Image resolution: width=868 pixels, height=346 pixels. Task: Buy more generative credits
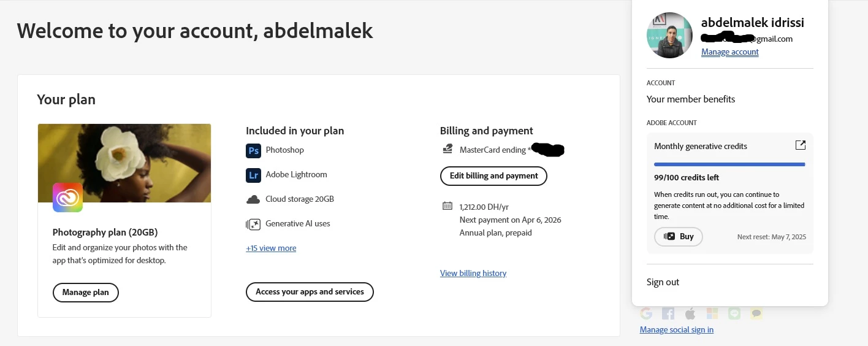679,237
